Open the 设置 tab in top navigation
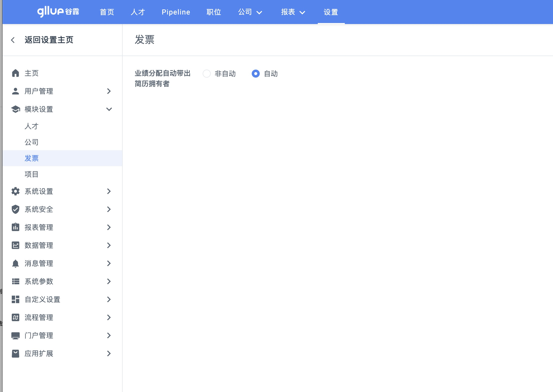Screen dimensions: 553x392 pyautogui.click(x=331, y=12)
